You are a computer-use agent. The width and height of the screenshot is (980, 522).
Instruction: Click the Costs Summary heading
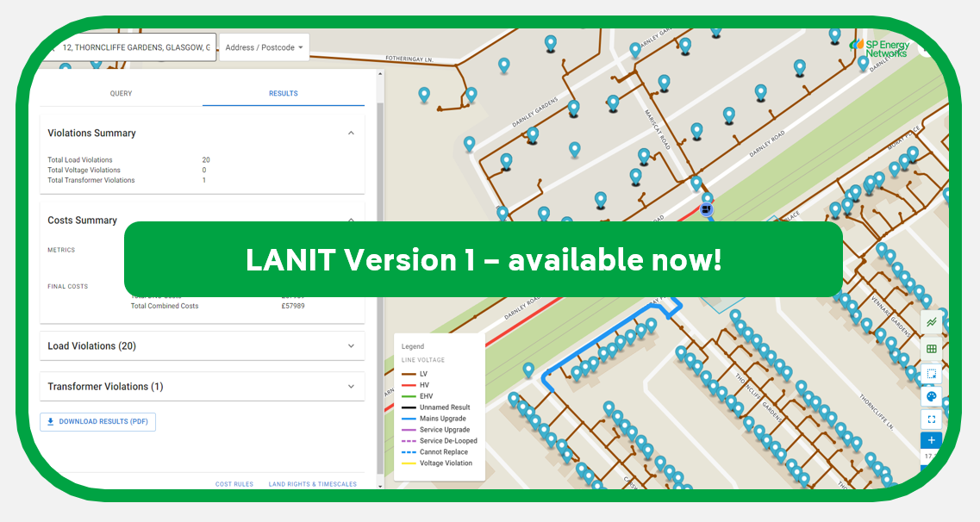[83, 221]
